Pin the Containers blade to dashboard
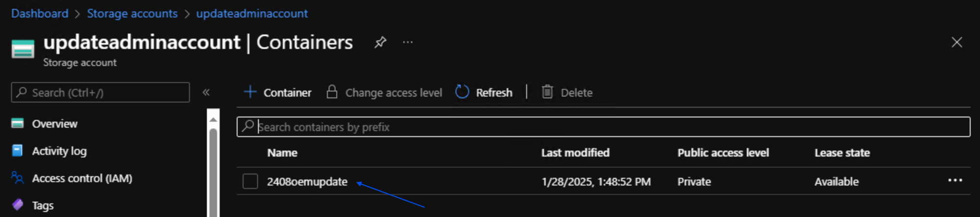 pos(380,43)
